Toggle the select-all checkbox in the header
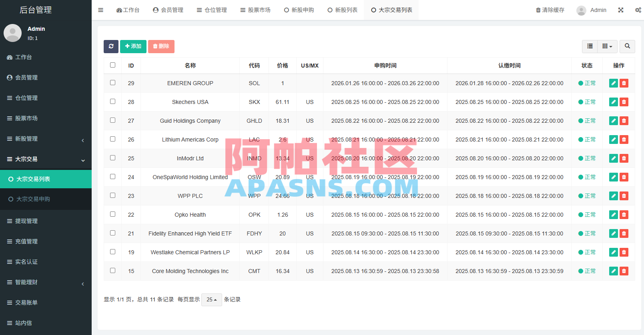This screenshot has height=335, width=644. (112, 65)
